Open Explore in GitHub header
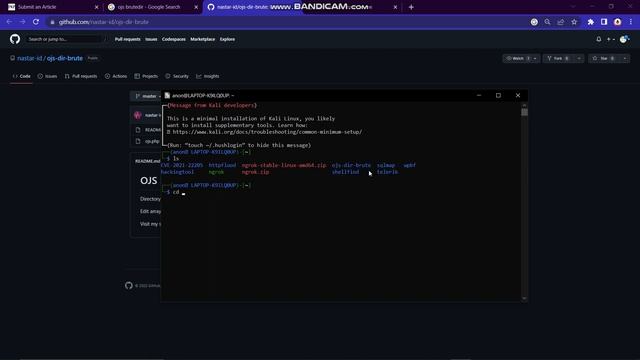This screenshot has width=640, height=360. (227, 39)
